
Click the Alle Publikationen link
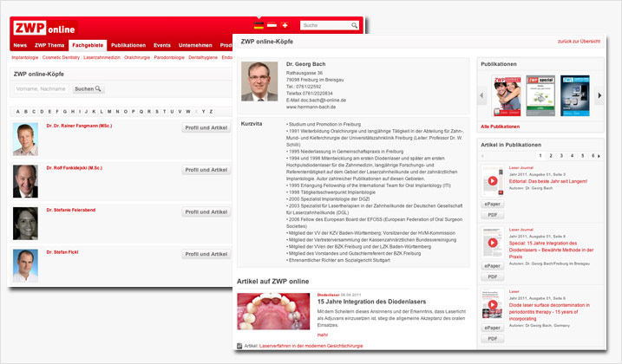tap(500, 127)
